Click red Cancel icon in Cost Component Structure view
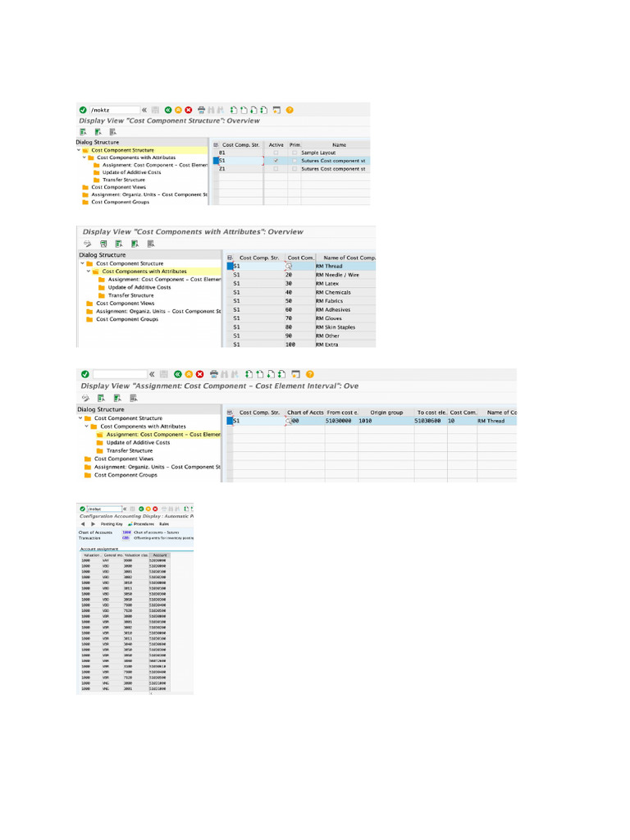The image size is (630, 840). pos(189,110)
